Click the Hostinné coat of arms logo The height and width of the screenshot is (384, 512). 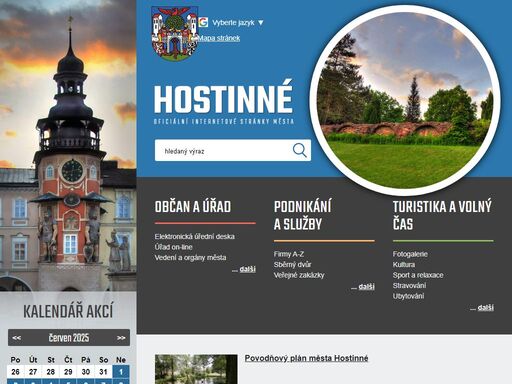(x=175, y=33)
